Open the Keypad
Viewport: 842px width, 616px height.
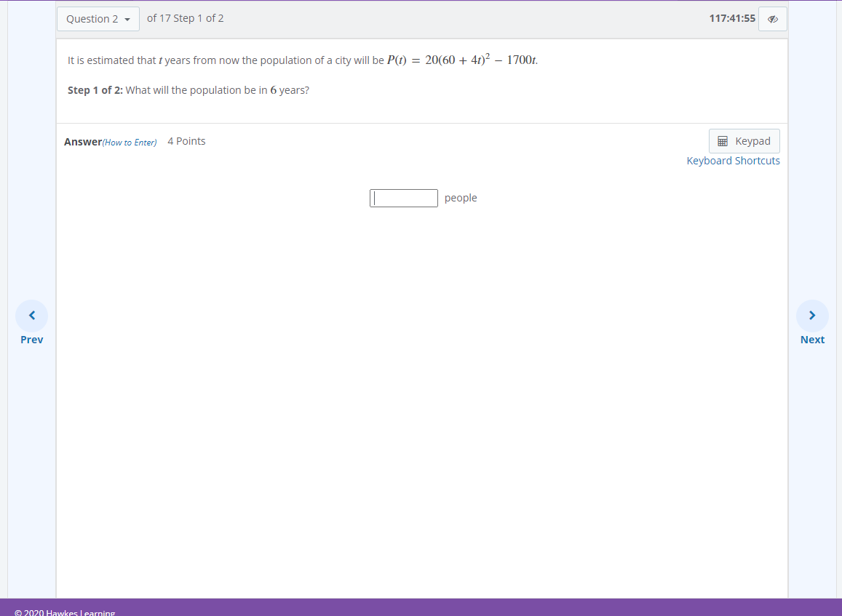point(744,141)
